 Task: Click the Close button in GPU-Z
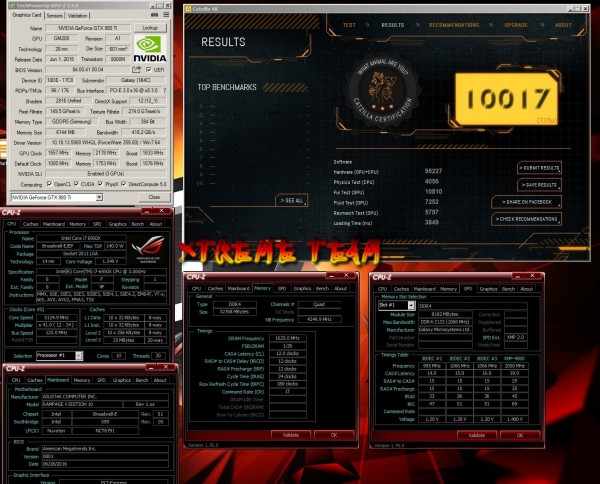pyautogui.click(x=154, y=197)
